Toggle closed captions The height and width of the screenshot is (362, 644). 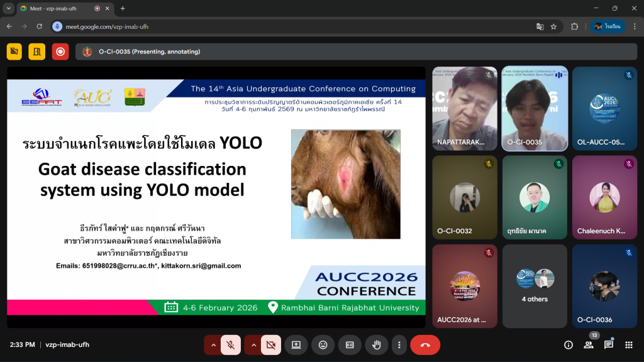pos(350,344)
